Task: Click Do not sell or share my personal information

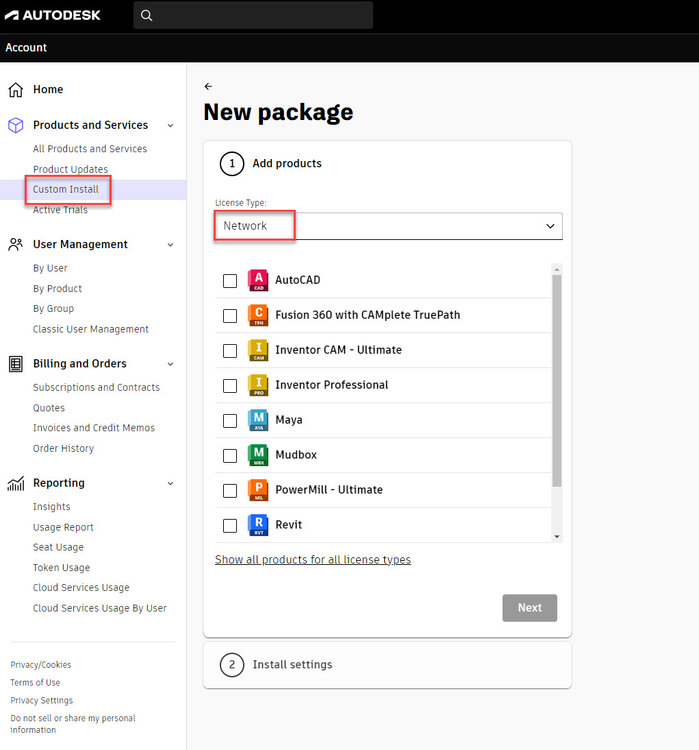Action: [73, 724]
